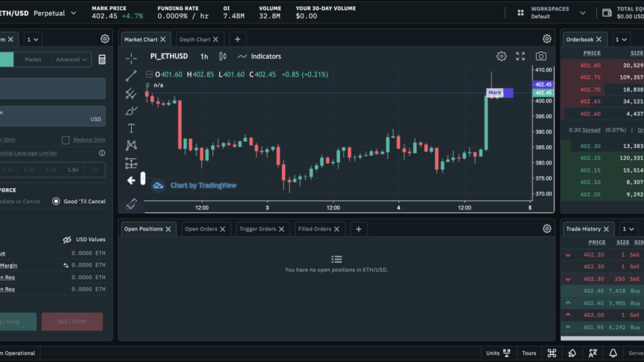
Task: Open the Chart by TradingView link
Action: tap(203, 185)
